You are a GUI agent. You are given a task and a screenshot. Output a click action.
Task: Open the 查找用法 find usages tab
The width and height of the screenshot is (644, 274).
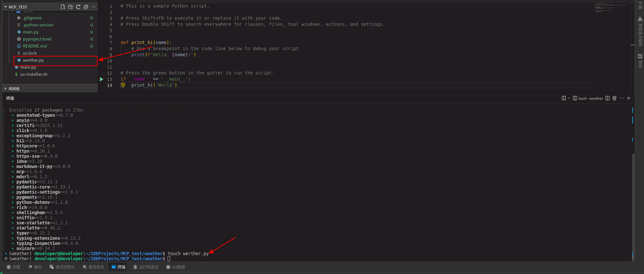click(93, 267)
